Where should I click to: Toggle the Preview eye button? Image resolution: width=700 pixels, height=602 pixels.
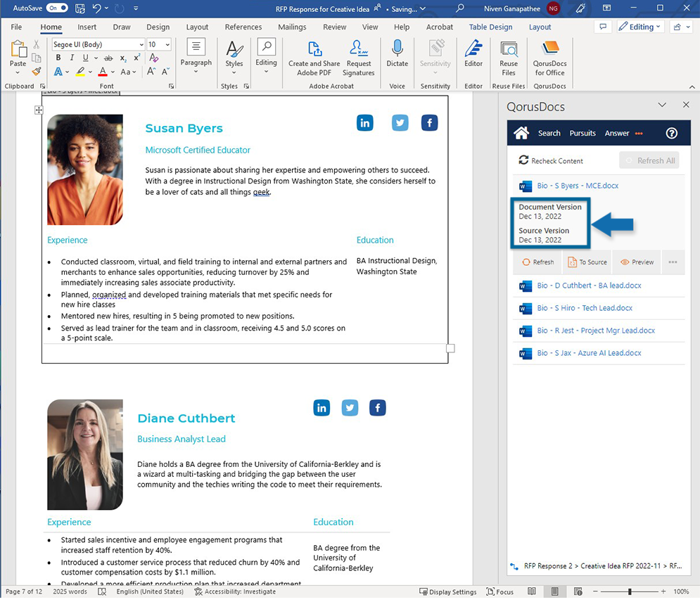[x=637, y=262]
